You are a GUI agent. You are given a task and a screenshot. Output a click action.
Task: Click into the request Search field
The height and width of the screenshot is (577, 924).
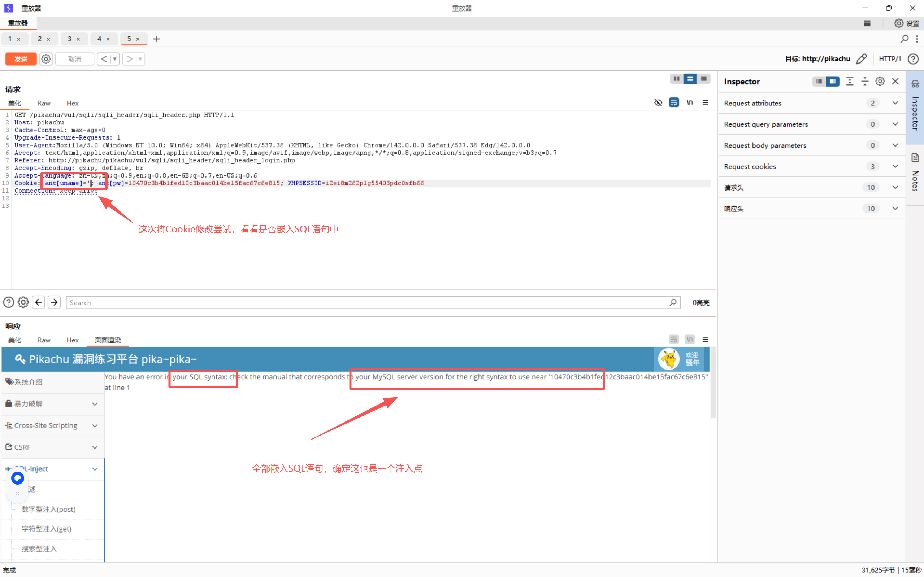(x=366, y=303)
